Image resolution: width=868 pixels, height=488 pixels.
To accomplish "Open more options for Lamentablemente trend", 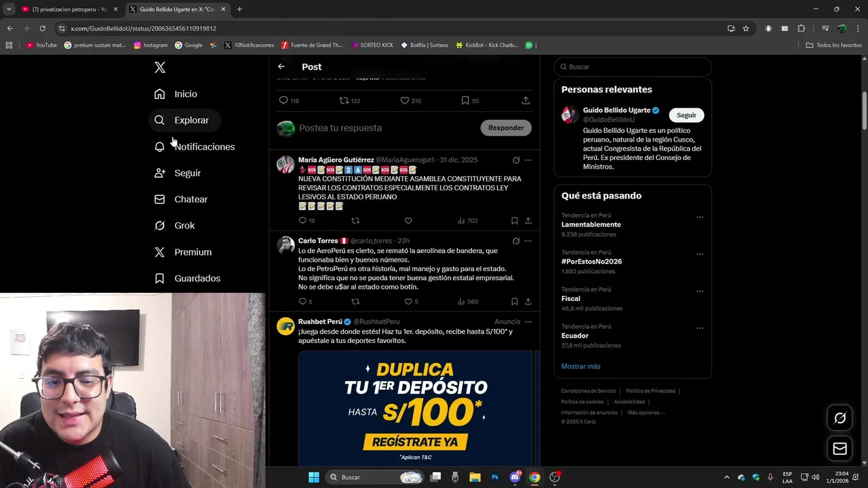I will (700, 218).
